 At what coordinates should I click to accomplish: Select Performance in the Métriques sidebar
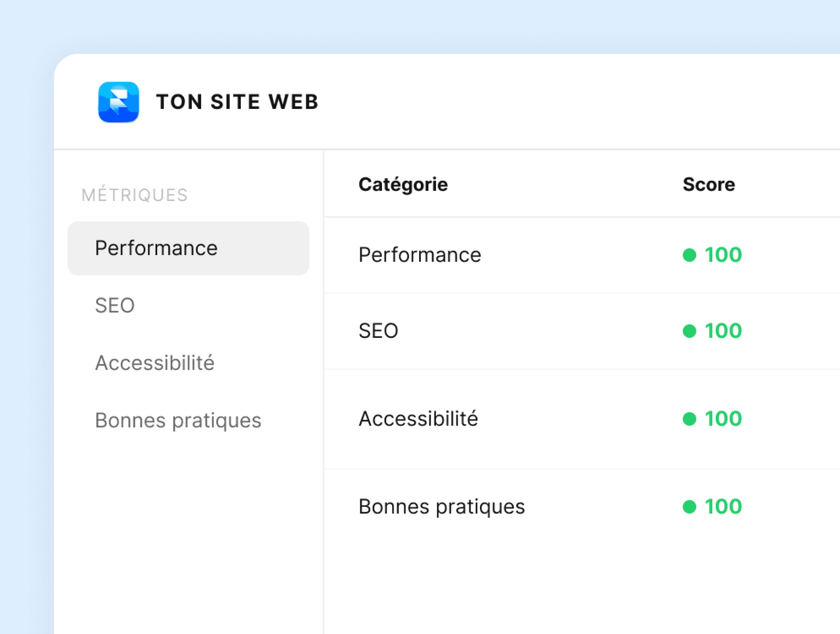pyautogui.click(x=157, y=247)
